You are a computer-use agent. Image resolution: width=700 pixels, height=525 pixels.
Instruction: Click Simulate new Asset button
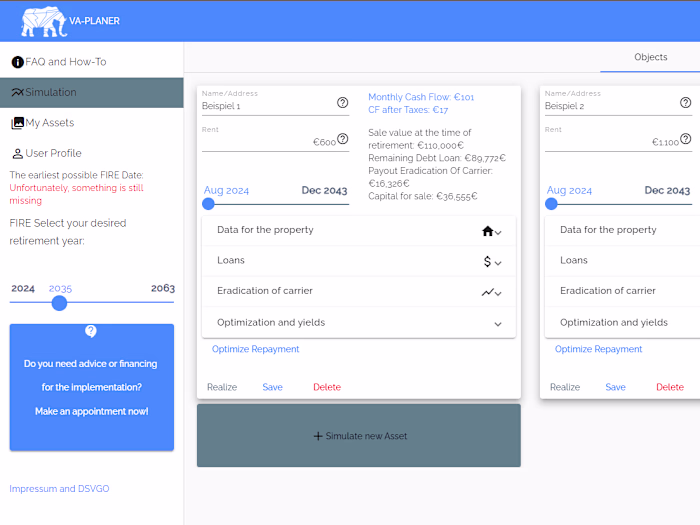[359, 436]
